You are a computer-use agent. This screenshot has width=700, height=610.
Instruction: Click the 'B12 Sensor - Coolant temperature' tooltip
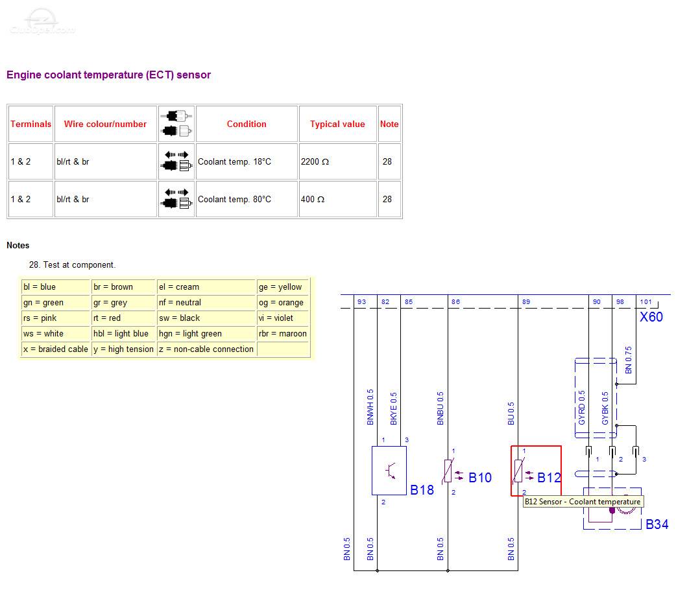(583, 502)
